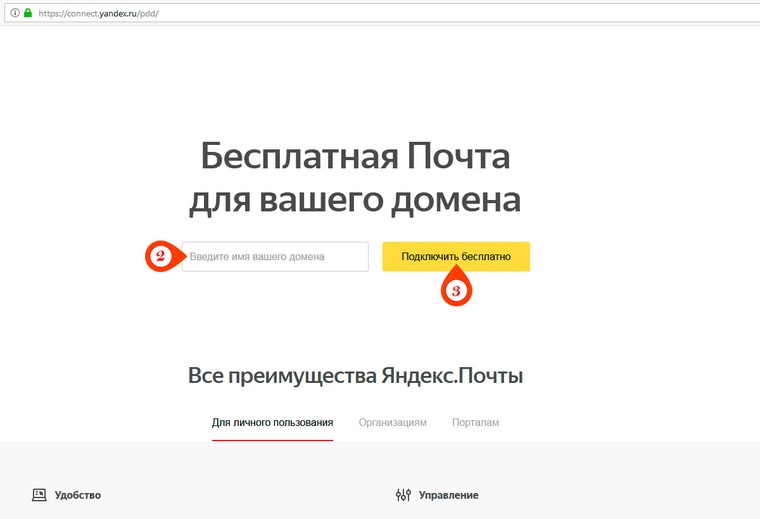Click the Управление sliders icon

(403, 495)
